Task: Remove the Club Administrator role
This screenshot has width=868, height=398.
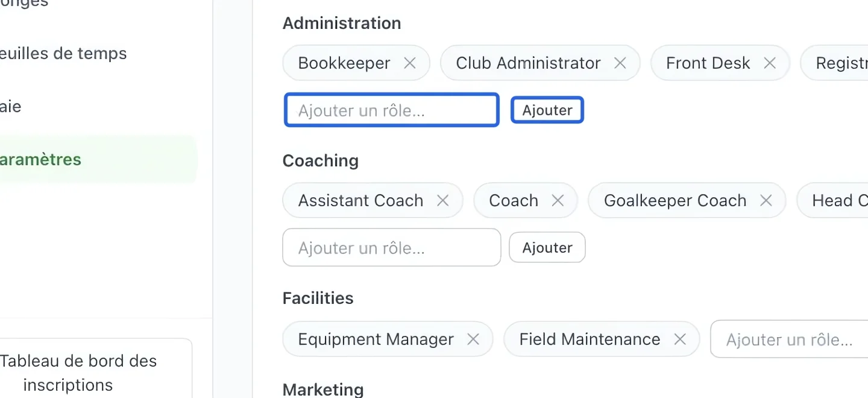Action: click(x=620, y=63)
